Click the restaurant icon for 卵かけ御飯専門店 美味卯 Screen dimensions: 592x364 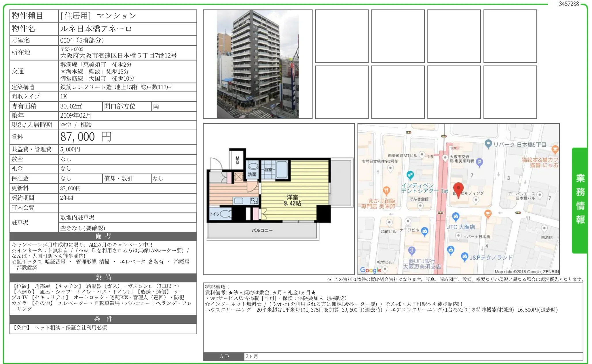387,190
